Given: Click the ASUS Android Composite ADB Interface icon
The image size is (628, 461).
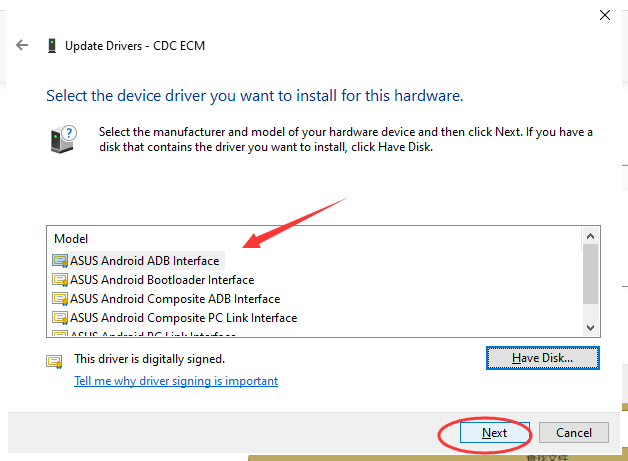Looking at the screenshot, I should click(x=60, y=299).
